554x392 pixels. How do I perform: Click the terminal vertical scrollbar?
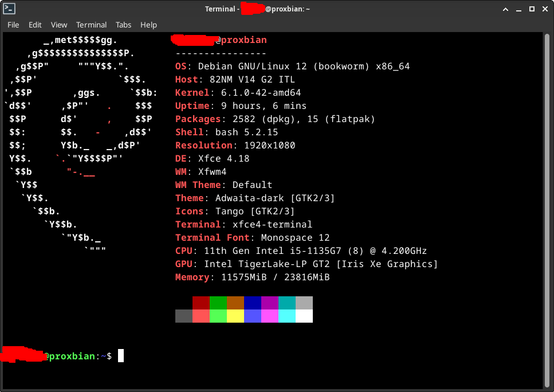(547, 211)
